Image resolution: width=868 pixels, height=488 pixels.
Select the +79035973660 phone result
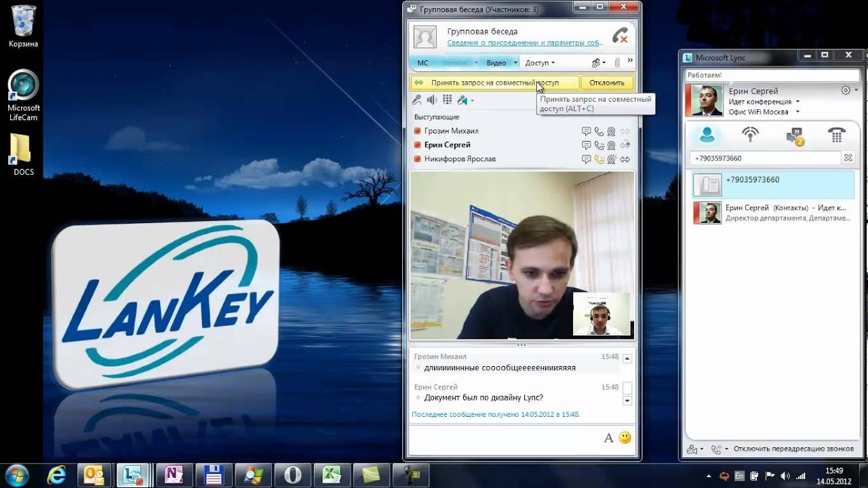[x=773, y=184]
